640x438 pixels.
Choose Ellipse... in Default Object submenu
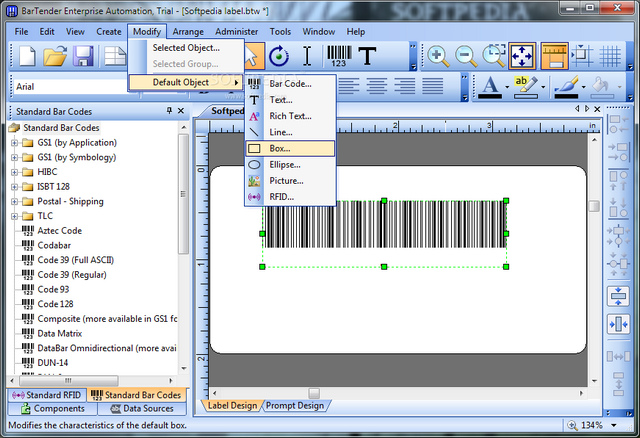pos(290,165)
